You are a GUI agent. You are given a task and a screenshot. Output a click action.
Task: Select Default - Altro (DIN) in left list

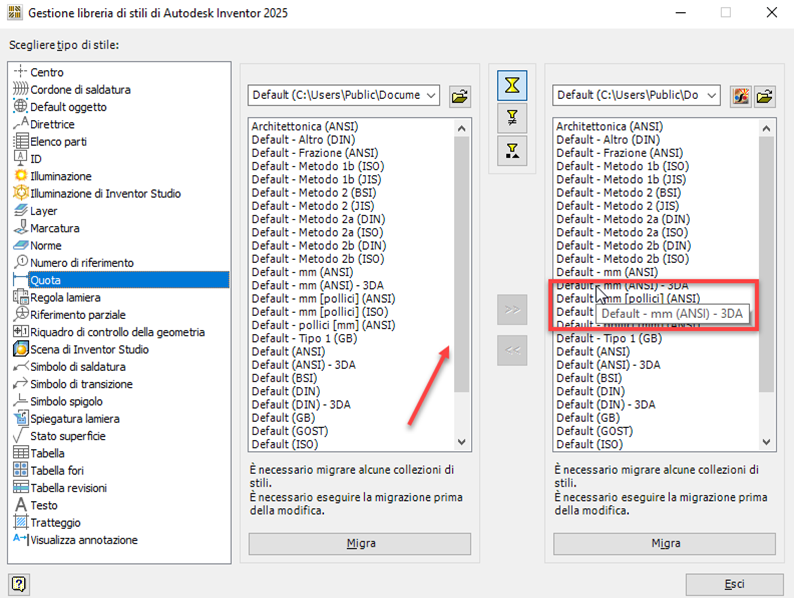click(303, 139)
